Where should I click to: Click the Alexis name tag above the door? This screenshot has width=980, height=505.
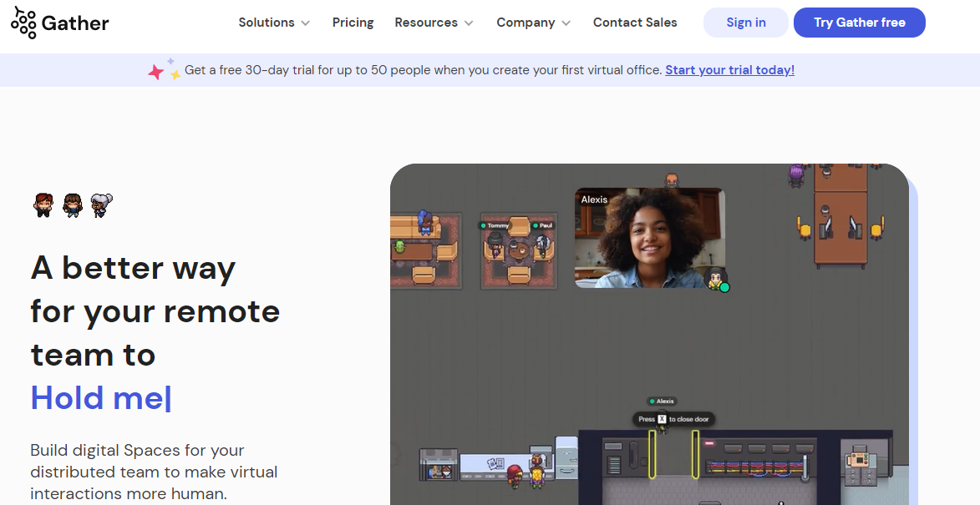point(662,401)
